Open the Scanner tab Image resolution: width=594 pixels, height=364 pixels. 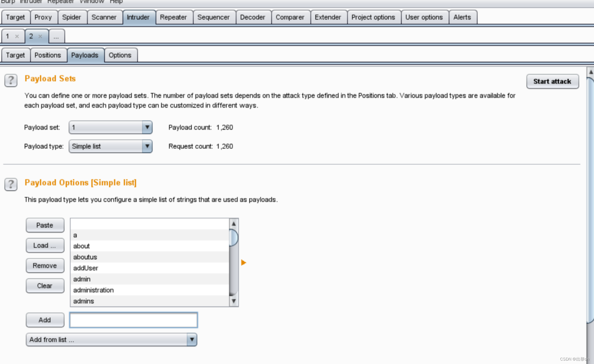click(104, 17)
